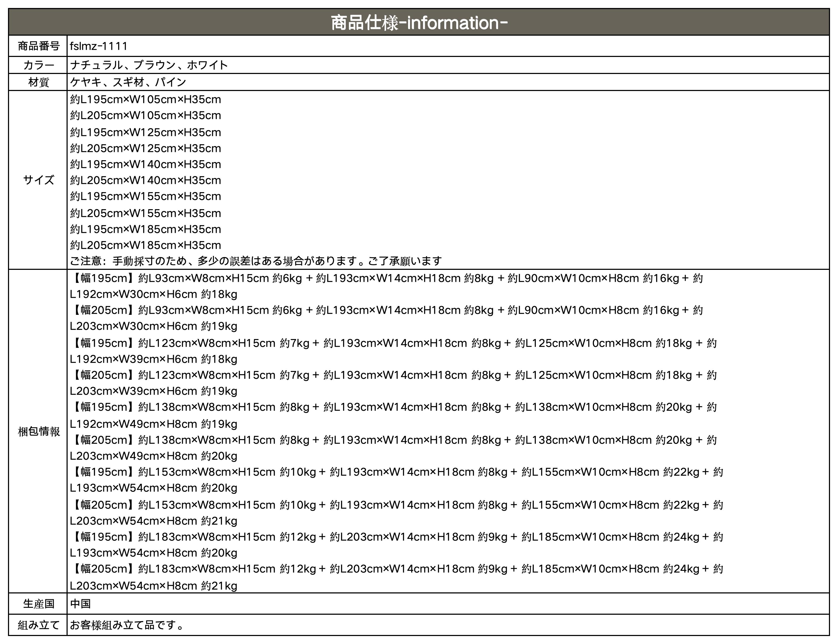
Task: Click size line L195cm×W140cm×H35cm
Action: [x=146, y=164]
